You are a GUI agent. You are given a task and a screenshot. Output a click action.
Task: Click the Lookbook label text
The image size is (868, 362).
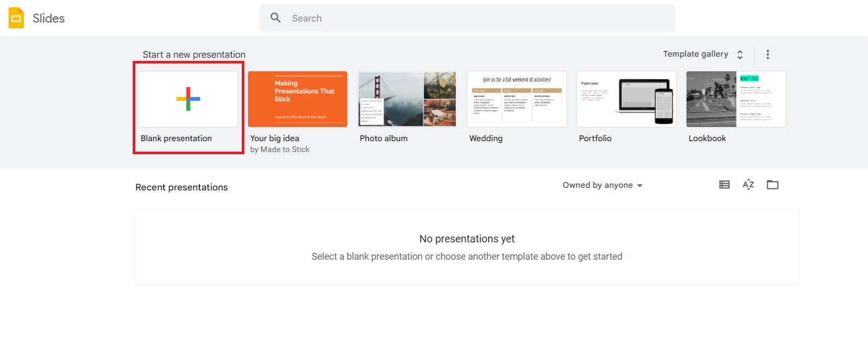point(707,139)
